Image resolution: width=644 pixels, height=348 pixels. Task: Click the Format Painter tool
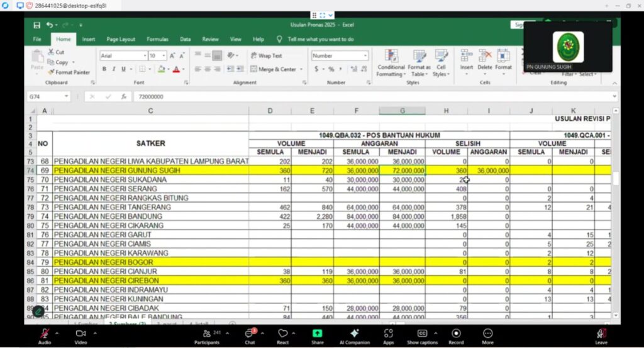point(69,72)
